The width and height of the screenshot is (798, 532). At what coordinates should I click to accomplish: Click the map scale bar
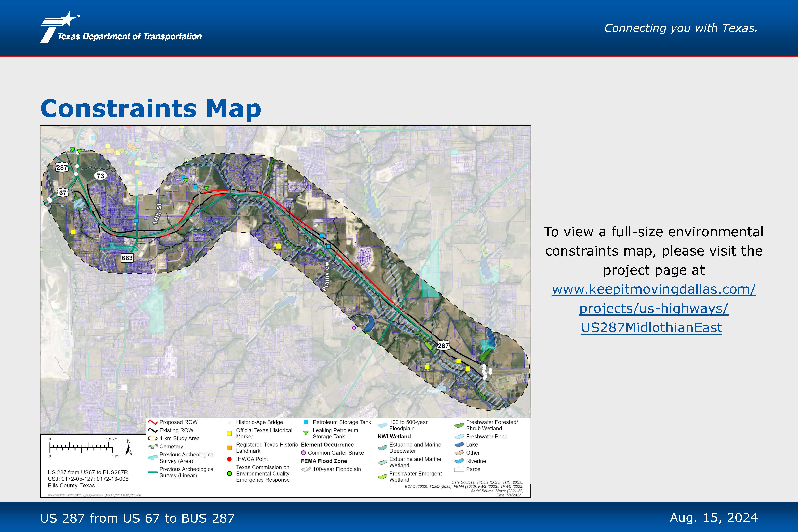click(x=81, y=447)
